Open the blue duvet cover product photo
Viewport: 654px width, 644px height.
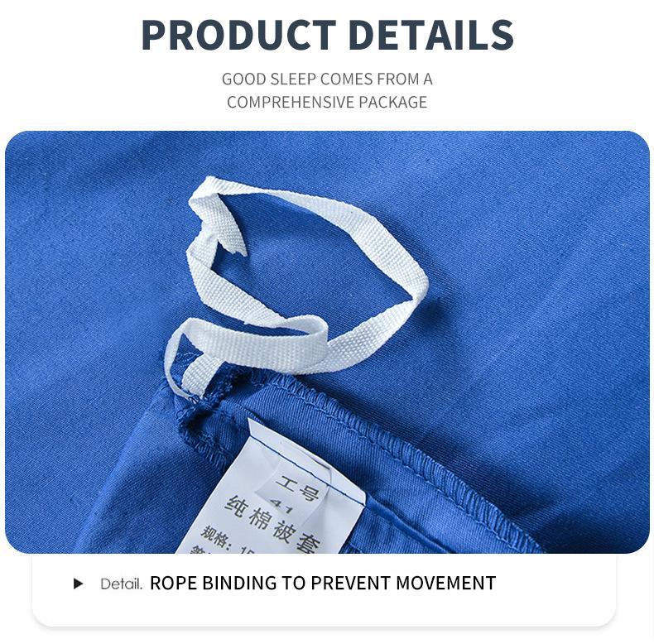[x=327, y=342]
